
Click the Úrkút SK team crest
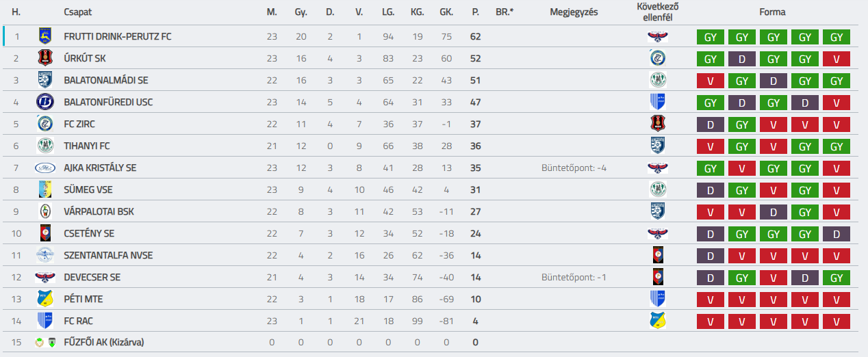(x=45, y=58)
